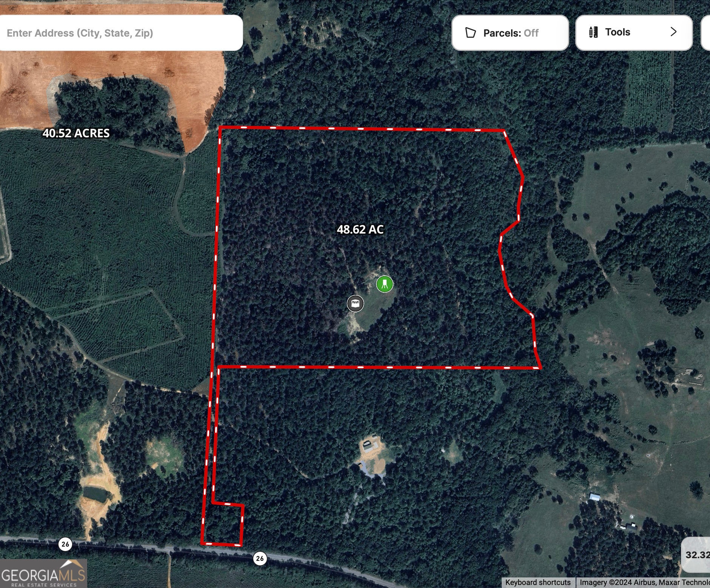Open the Tools menu button
The height and width of the screenshot is (588, 710).
634,33
